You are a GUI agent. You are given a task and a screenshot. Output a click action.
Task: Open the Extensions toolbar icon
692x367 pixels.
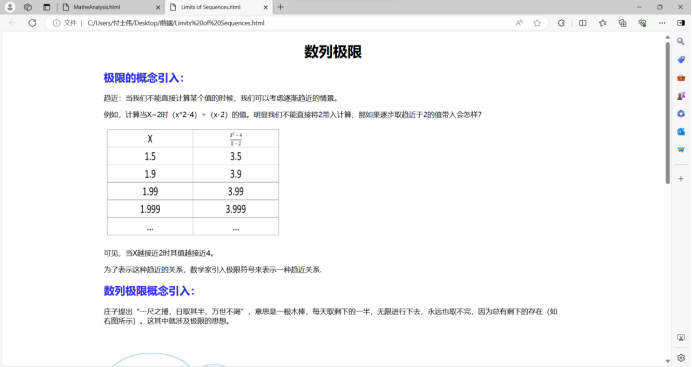[561, 23]
